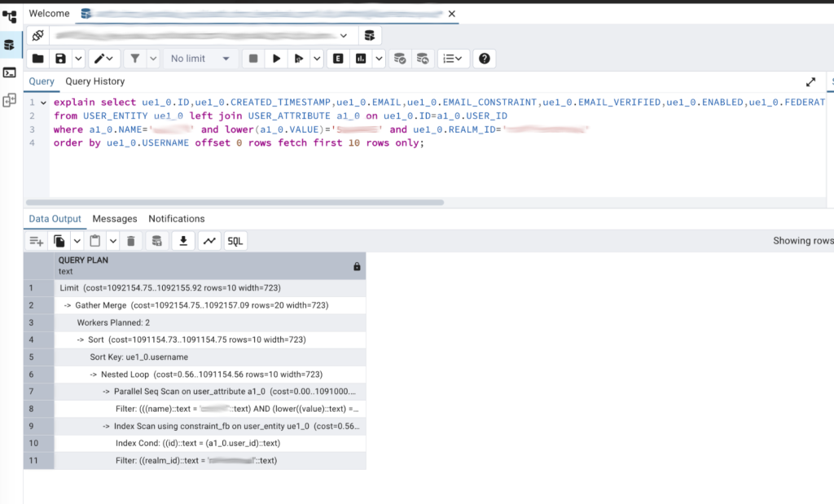The width and height of the screenshot is (834, 504).
Task: Close the open query tool tab
Action: coord(451,14)
